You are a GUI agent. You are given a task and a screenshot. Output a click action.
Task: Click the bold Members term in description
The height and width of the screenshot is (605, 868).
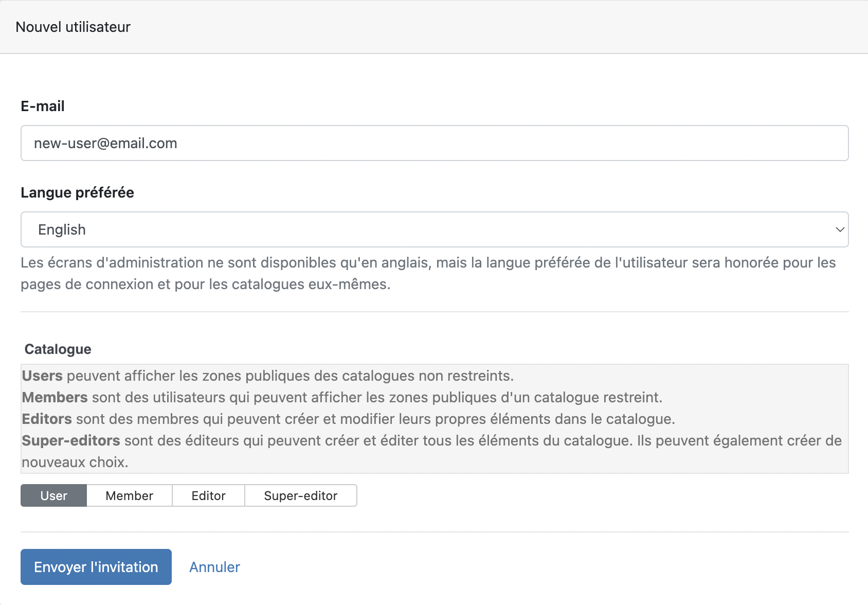tap(55, 397)
